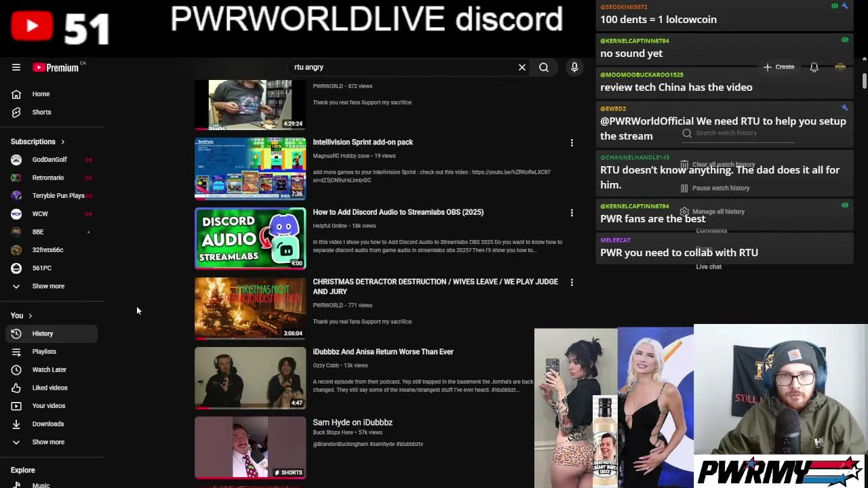Open options for Streamlabs OBS video

coord(572,213)
